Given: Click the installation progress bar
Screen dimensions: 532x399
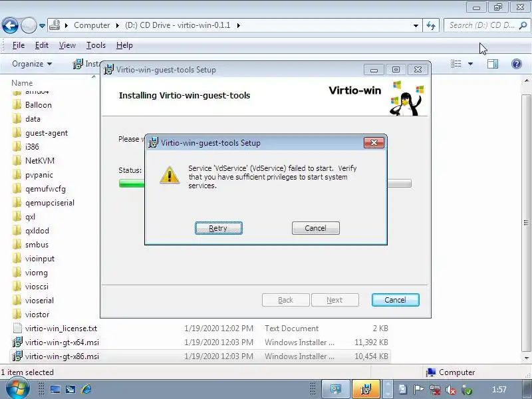Looking at the screenshot, I should point(265,184).
